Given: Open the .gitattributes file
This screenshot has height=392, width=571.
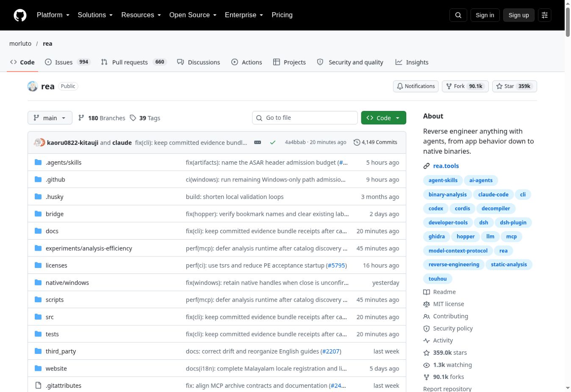Looking at the screenshot, I should (x=64, y=386).
